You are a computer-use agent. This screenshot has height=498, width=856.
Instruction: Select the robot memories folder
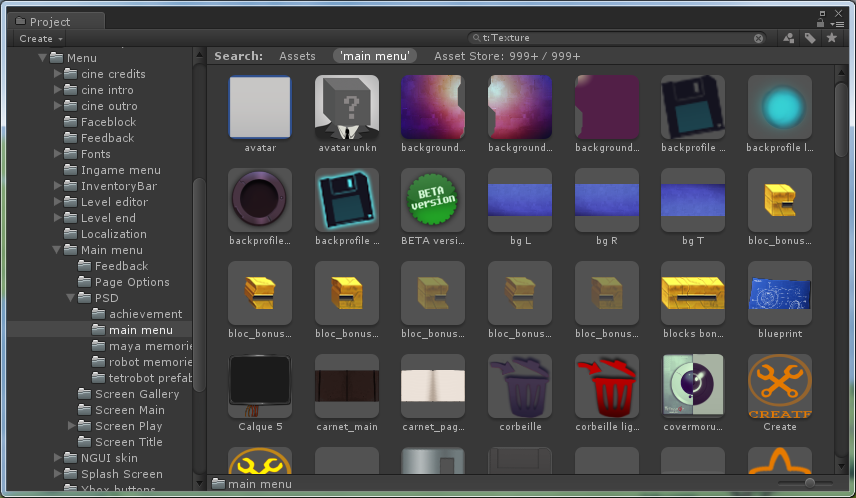pyautogui.click(x=142, y=361)
